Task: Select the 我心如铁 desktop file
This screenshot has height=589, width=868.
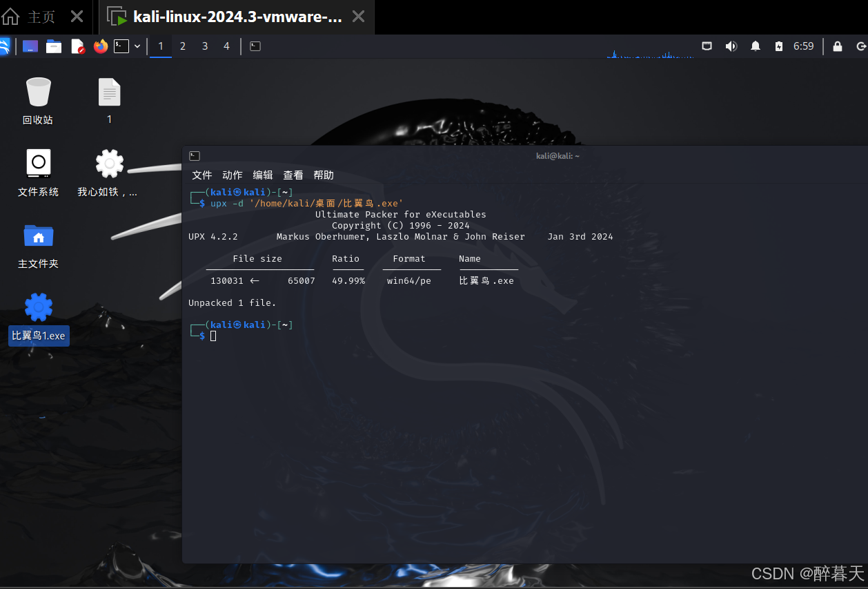Action: 108,173
